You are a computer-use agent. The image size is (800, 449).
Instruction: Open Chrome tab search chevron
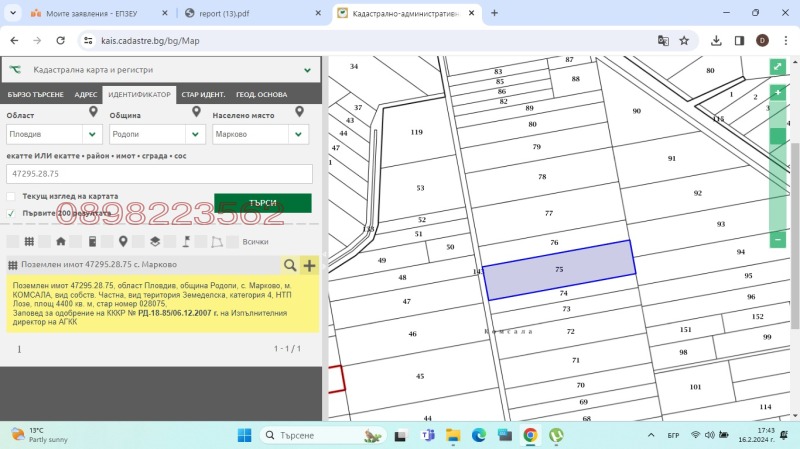[13, 13]
